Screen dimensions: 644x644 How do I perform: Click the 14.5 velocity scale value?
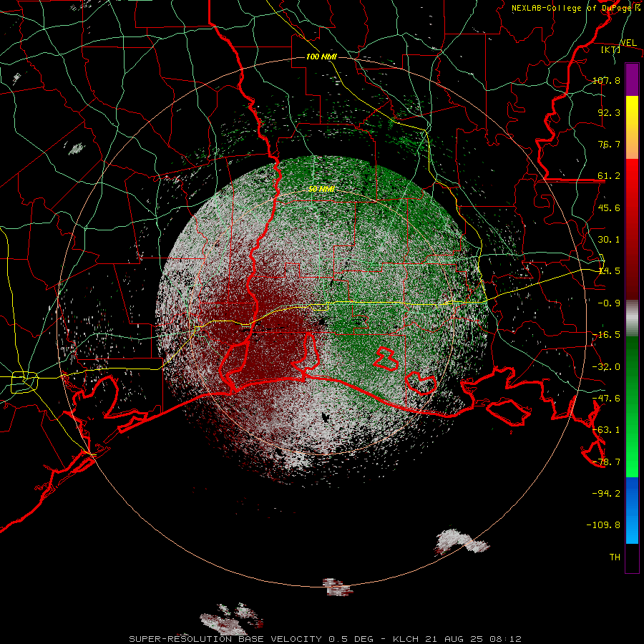(x=609, y=271)
